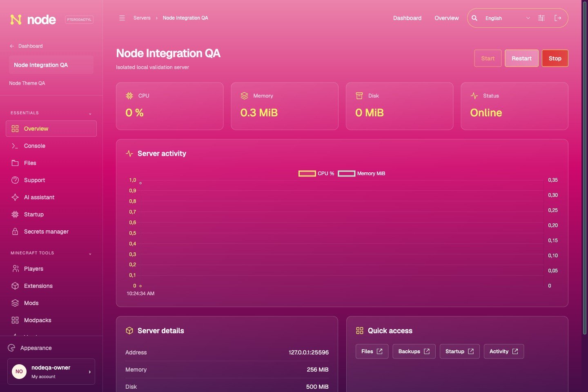The width and height of the screenshot is (588, 392).
Task: Toggle CPU % series in chart legend
Action: pos(316,174)
